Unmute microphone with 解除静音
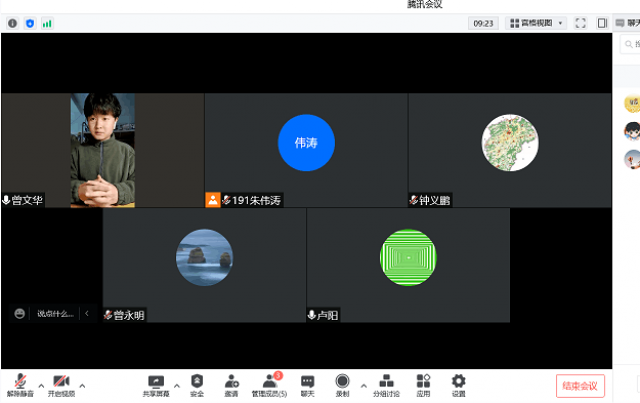 pyautogui.click(x=20, y=385)
